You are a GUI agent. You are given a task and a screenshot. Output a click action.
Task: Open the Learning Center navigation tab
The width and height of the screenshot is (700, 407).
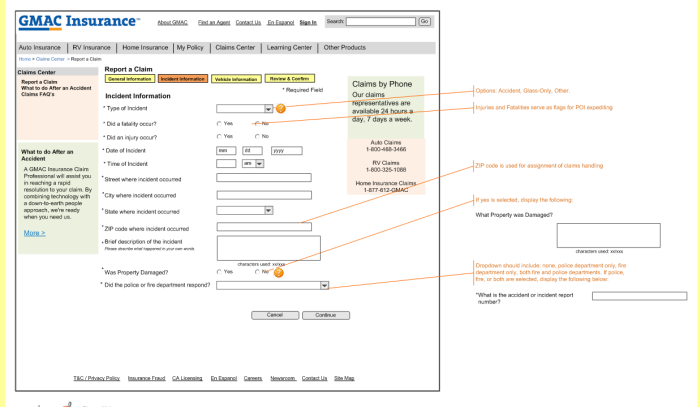289,47
